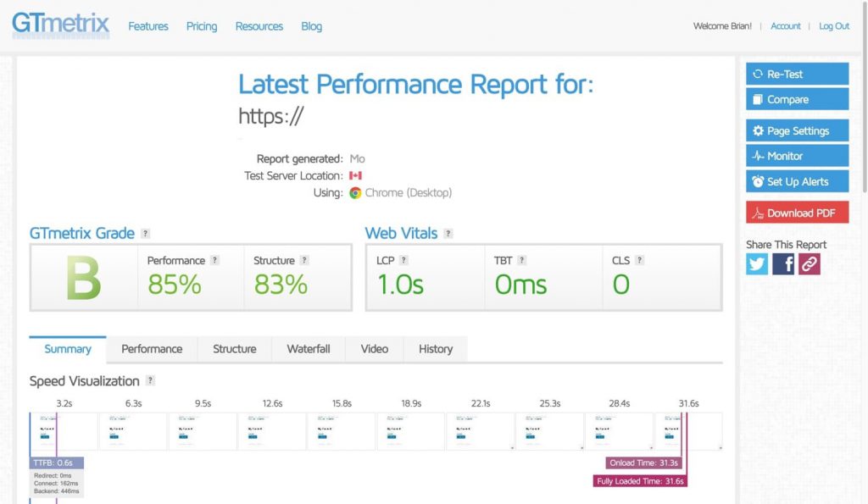Click the Fully Loaded Time: 31.6s marker
The width and height of the screenshot is (868, 504).
[x=640, y=481]
